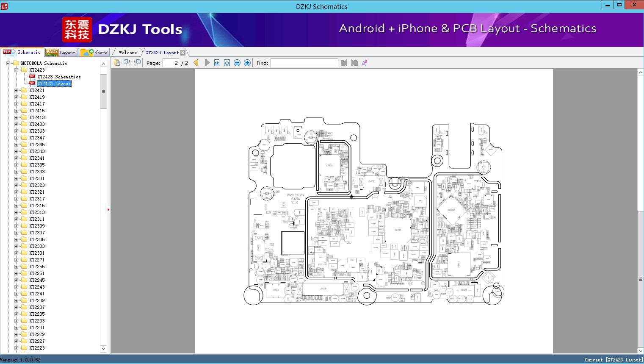Open the Share tab
The image size is (644, 364).
pyautogui.click(x=94, y=53)
